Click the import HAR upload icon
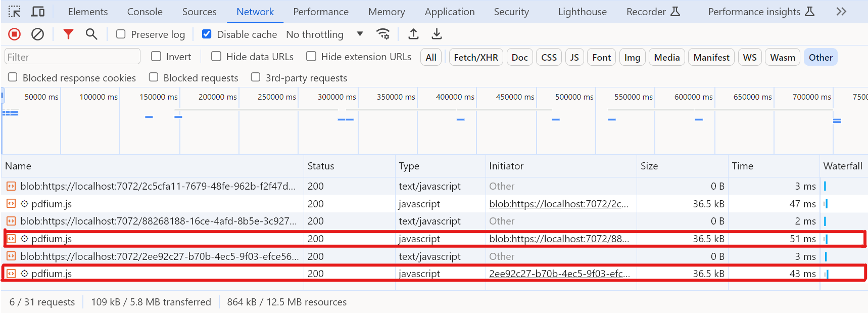This screenshot has height=313, width=868. (x=413, y=34)
